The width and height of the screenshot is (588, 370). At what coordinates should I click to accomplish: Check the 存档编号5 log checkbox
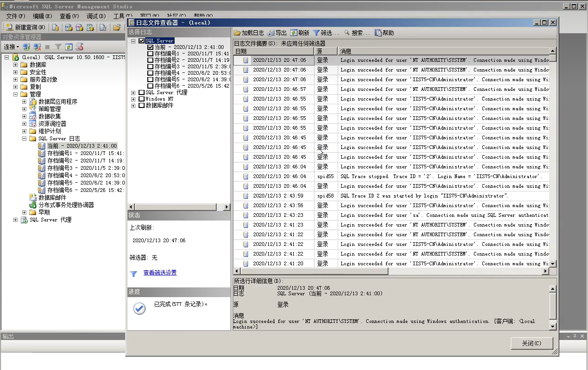coord(150,79)
